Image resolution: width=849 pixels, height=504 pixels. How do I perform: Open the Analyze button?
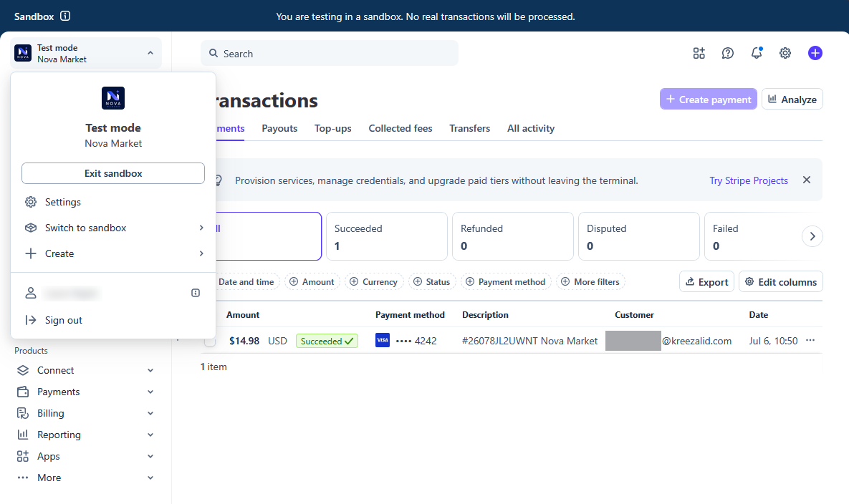[x=792, y=99]
